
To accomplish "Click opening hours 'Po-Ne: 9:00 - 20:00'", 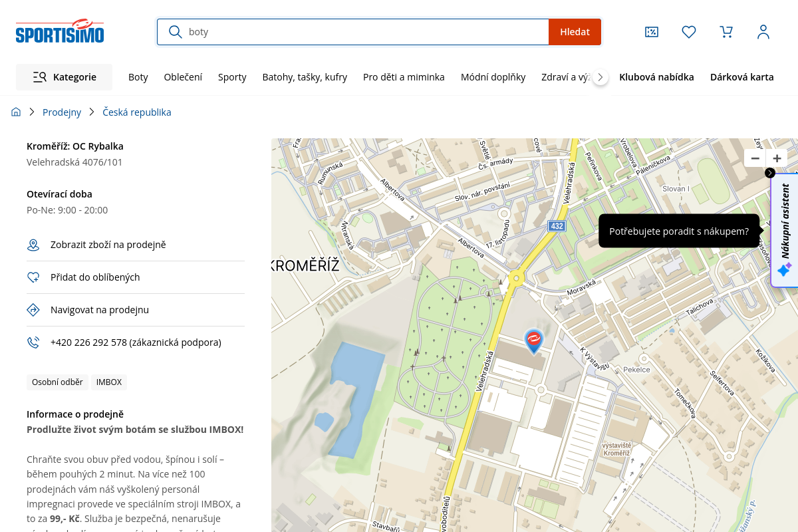I will pos(67,210).
